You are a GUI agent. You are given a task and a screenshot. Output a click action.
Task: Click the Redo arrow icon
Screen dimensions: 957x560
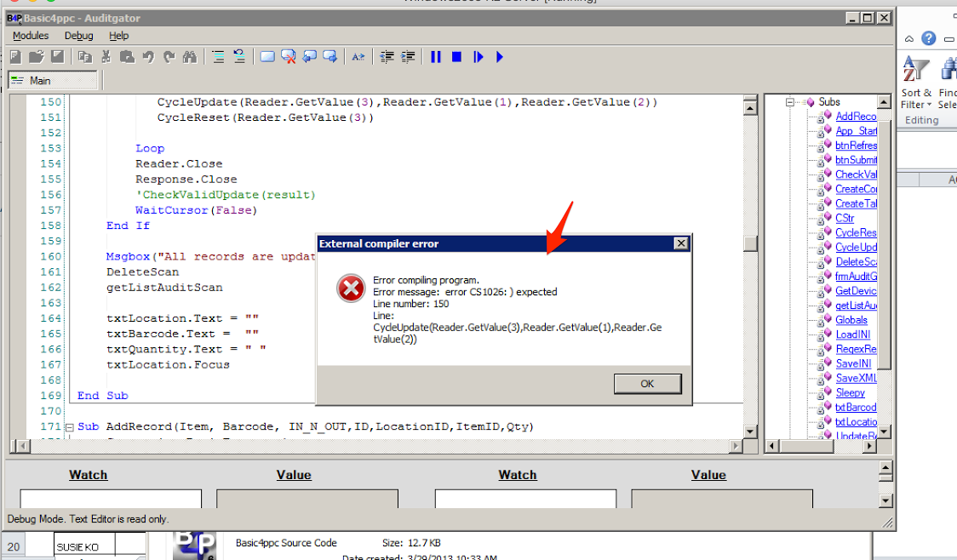coord(169,57)
